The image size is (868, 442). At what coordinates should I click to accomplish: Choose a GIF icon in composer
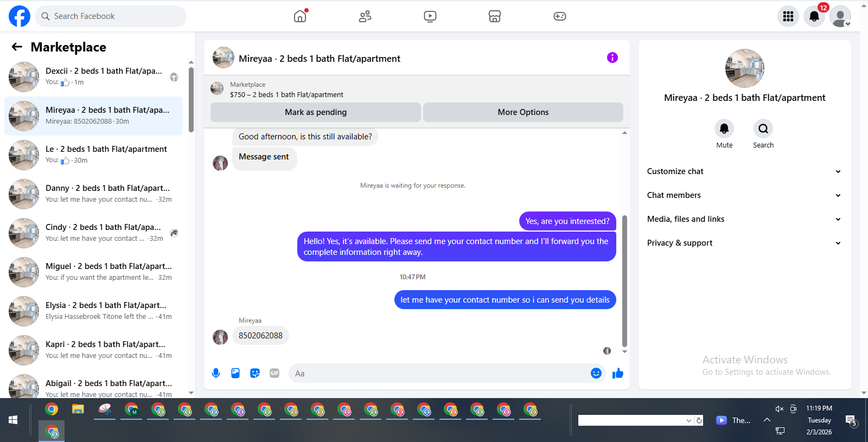coord(275,373)
